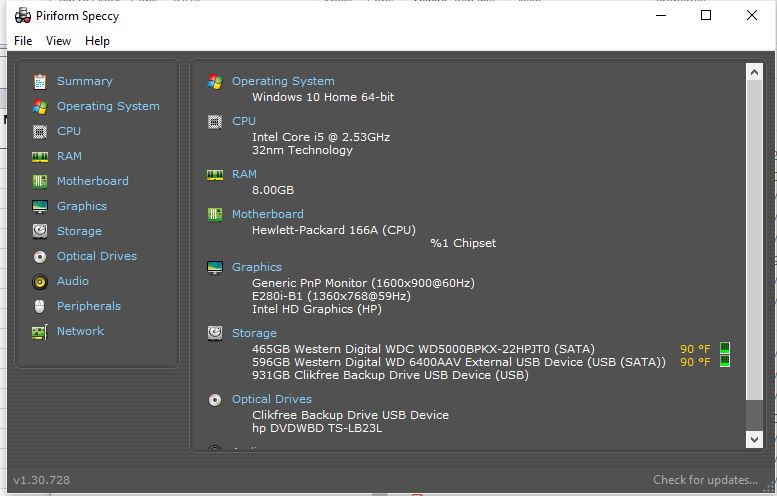Screen dimensions: 777x496
Task: Open the RAM section from sidebar
Action: pos(69,156)
